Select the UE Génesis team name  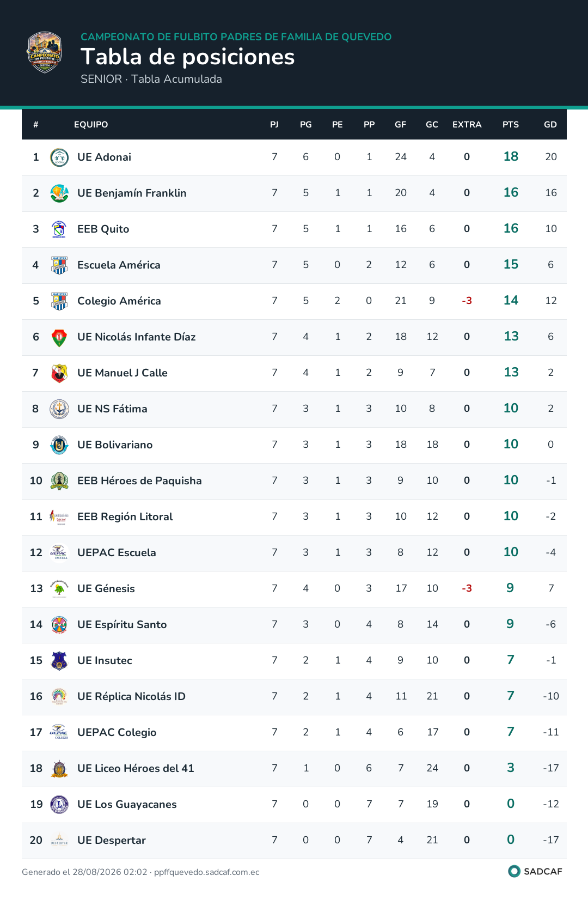[106, 588]
